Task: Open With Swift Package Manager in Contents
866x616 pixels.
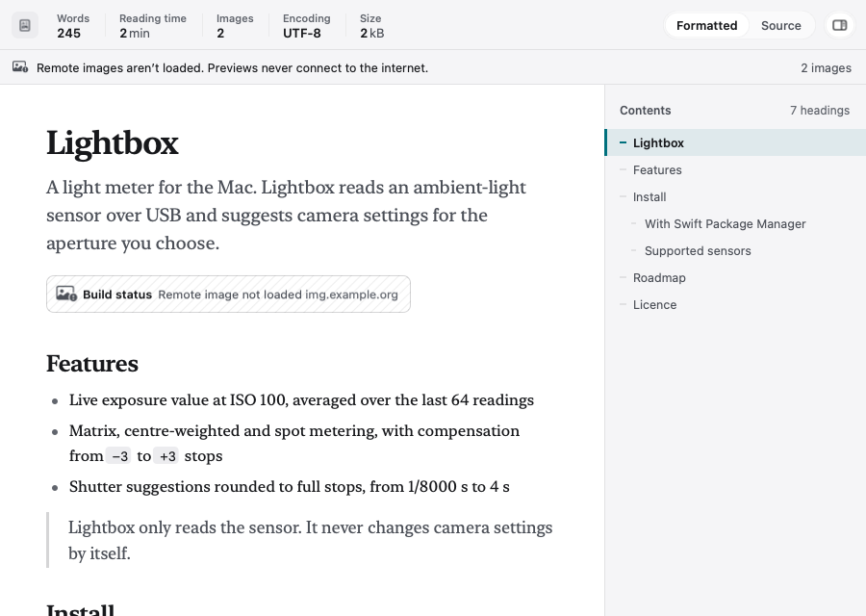Action: click(x=736, y=223)
